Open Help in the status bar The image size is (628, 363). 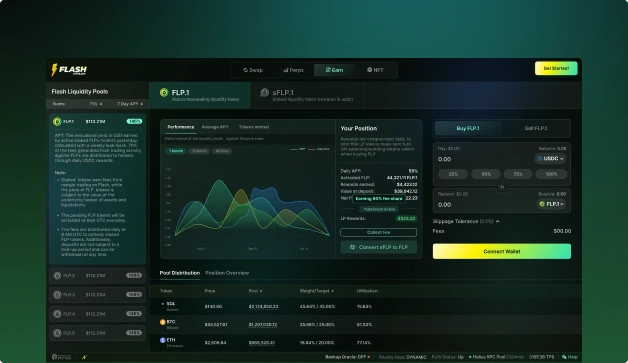point(570,357)
